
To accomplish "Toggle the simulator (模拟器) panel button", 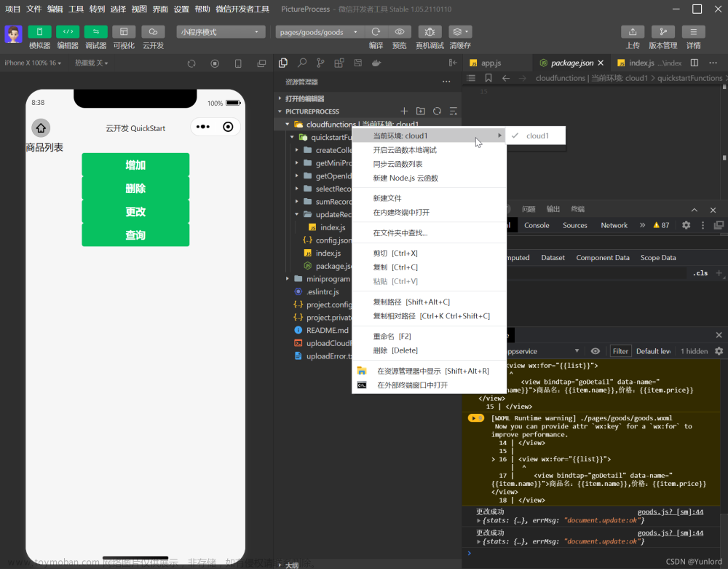I will click(39, 31).
